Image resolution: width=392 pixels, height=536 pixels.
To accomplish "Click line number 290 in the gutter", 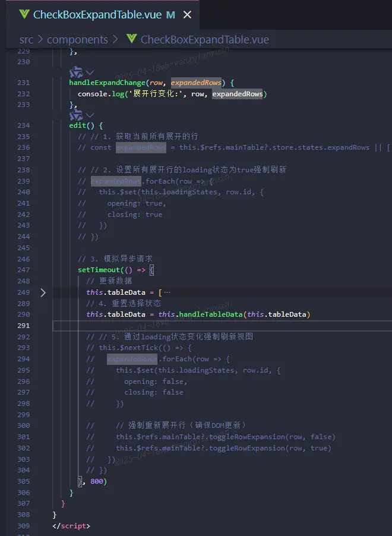I will pyautogui.click(x=24, y=314).
